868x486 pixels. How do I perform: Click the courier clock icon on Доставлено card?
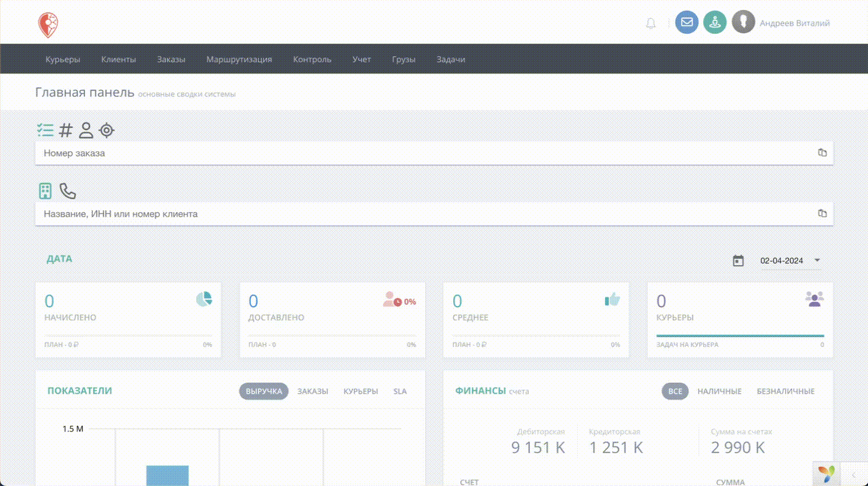(x=392, y=300)
